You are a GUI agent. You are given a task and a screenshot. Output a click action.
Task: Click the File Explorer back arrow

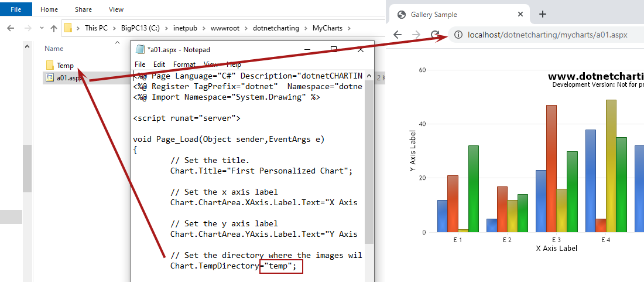tap(11, 28)
